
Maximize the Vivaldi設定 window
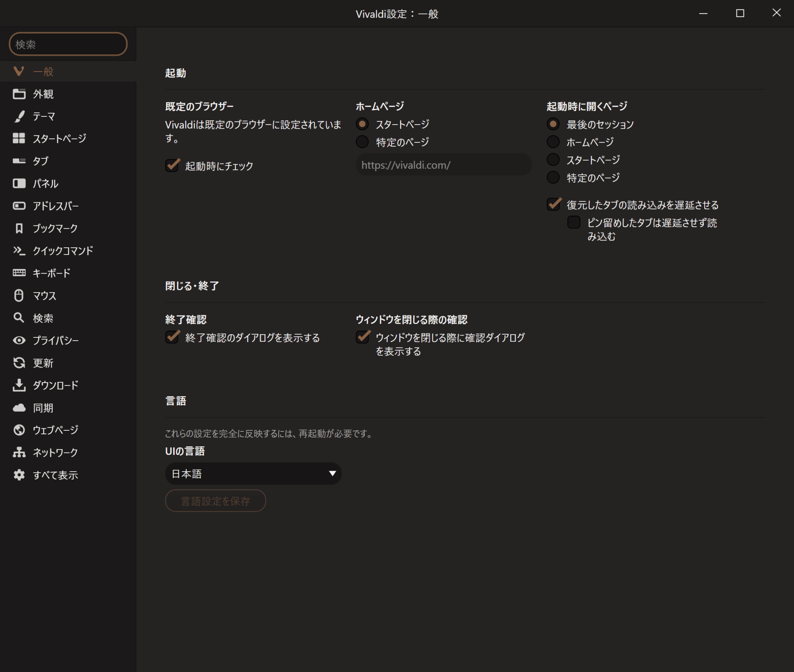point(740,13)
